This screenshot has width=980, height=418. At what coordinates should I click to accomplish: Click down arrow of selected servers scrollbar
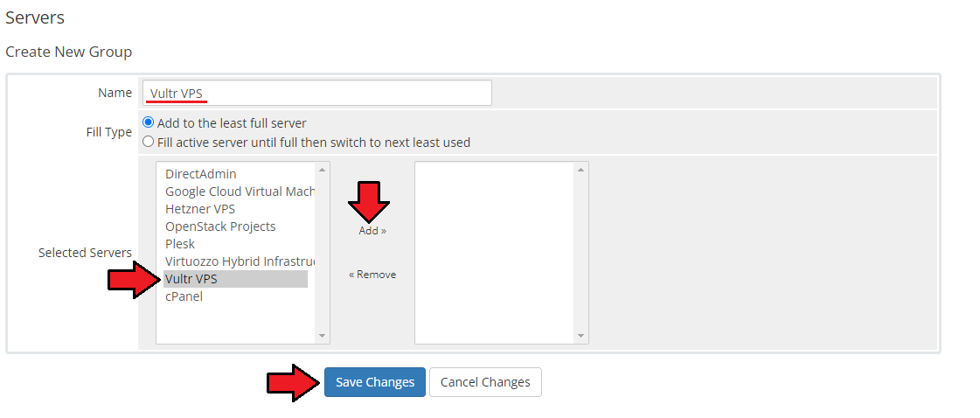[x=580, y=336]
